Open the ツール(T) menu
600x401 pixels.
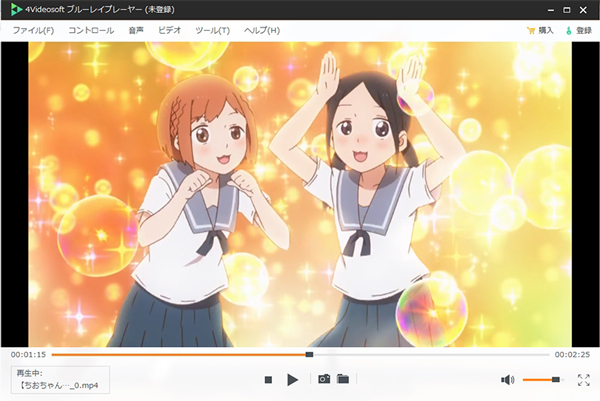coord(212,30)
